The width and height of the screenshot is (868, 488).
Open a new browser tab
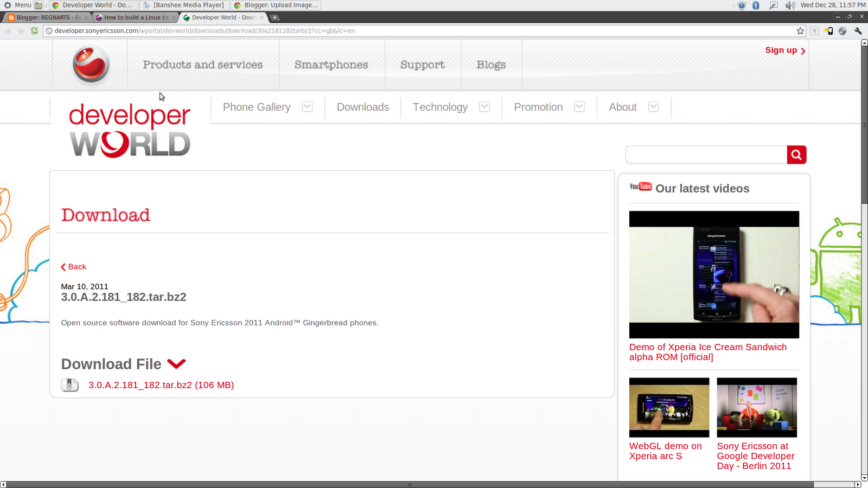(275, 17)
